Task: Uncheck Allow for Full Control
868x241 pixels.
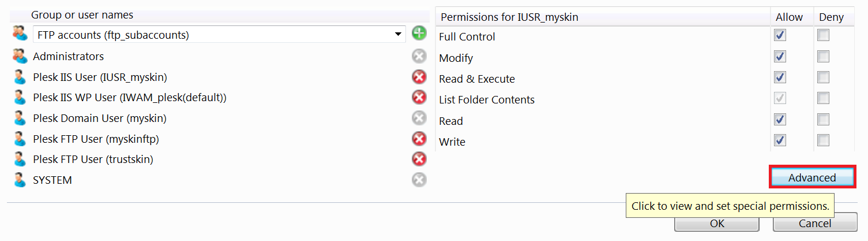Action: [x=780, y=35]
